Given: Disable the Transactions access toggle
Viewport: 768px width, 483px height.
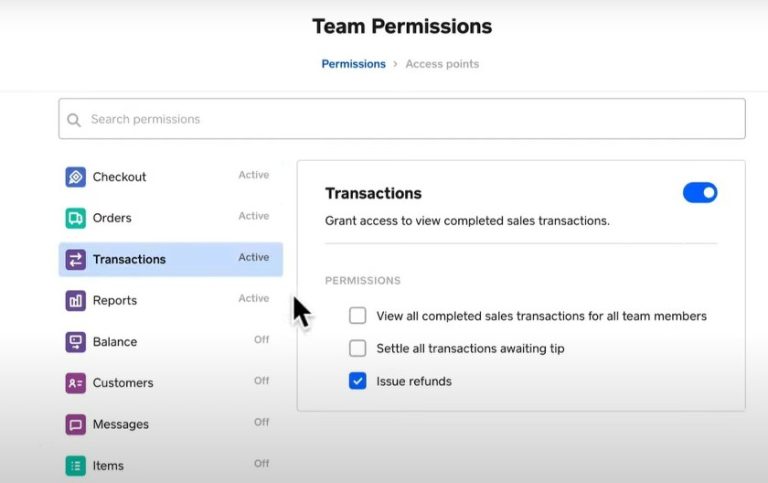Looking at the screenshot, I should click(700, 193).
